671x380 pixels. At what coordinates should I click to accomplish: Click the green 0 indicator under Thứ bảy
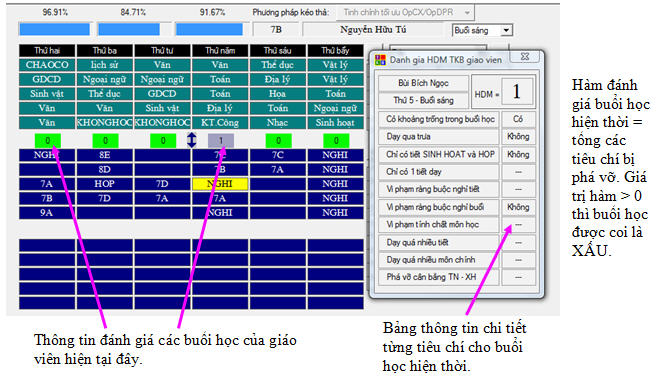pos(336,140)
